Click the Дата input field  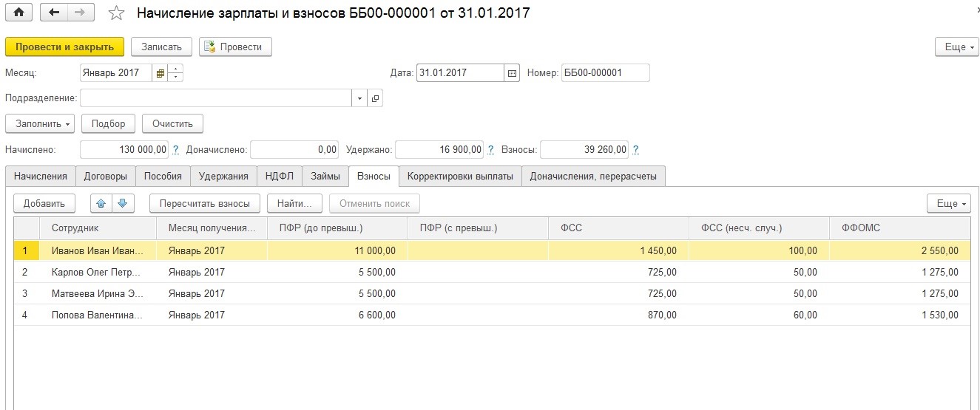click(x=460, y=73)
